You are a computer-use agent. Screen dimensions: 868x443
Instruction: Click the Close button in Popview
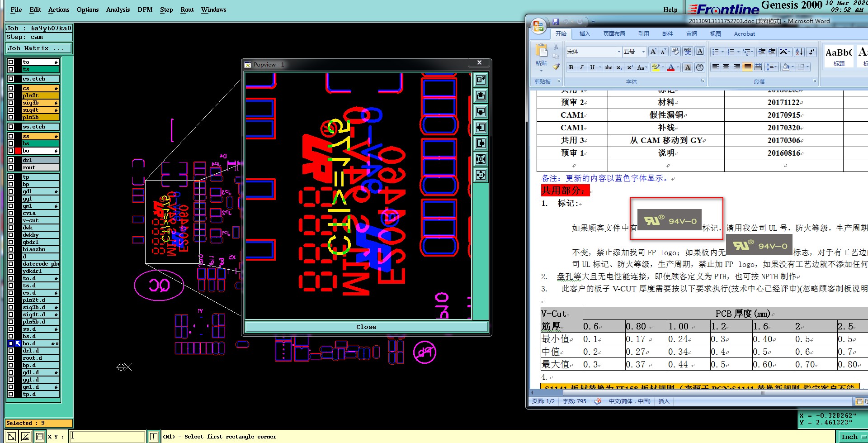click(366, 327)
